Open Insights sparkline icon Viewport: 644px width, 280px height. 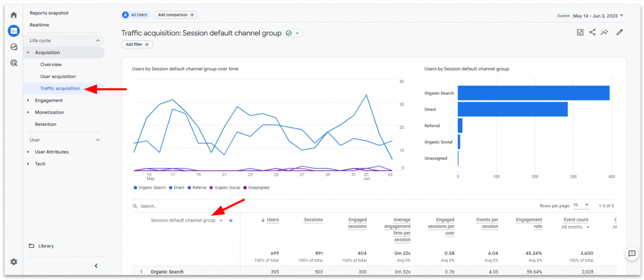pos(605,33)
